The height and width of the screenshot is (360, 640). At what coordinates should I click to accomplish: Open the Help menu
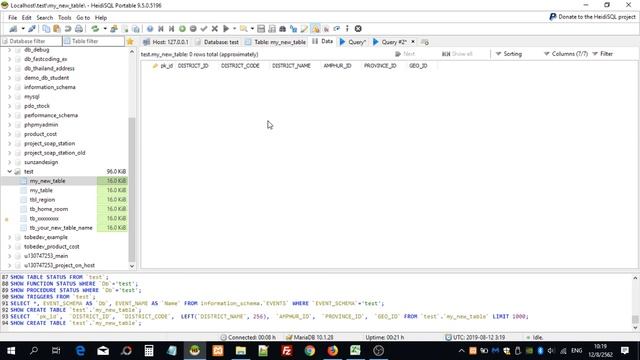[101, 18]
